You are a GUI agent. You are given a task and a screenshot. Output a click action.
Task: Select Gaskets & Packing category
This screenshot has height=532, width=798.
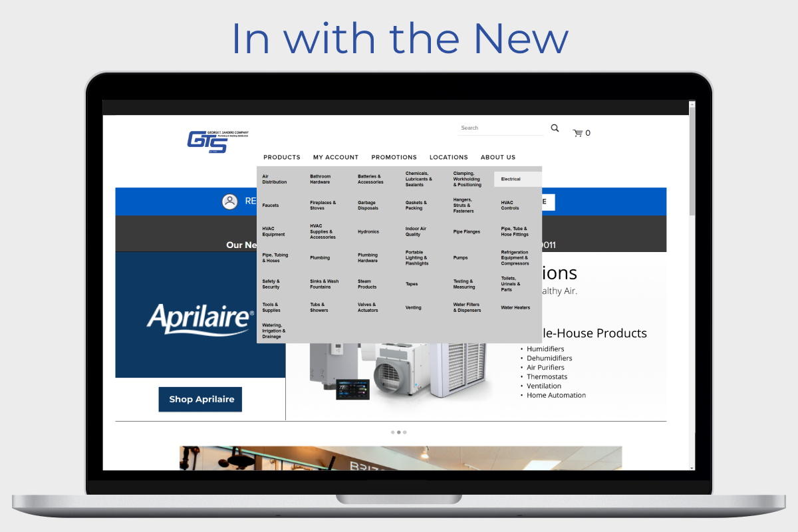click(x=416, y=205)
